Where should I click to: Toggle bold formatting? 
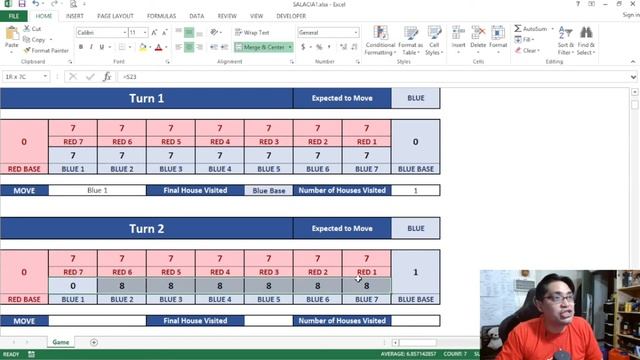(x=81, y=47)
